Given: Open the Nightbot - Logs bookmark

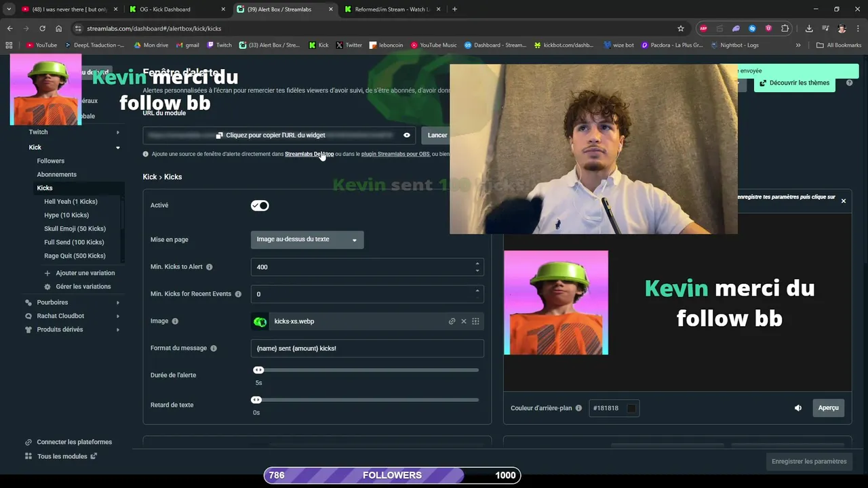Looking at the screenshot, I should [x=734, y=45].
